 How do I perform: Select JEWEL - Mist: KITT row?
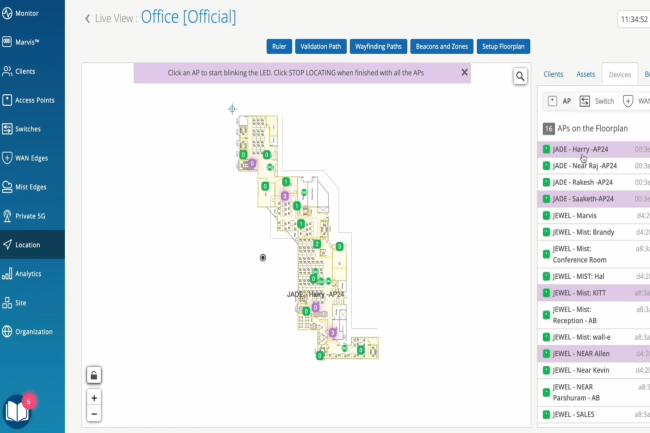tap(594, 293)
